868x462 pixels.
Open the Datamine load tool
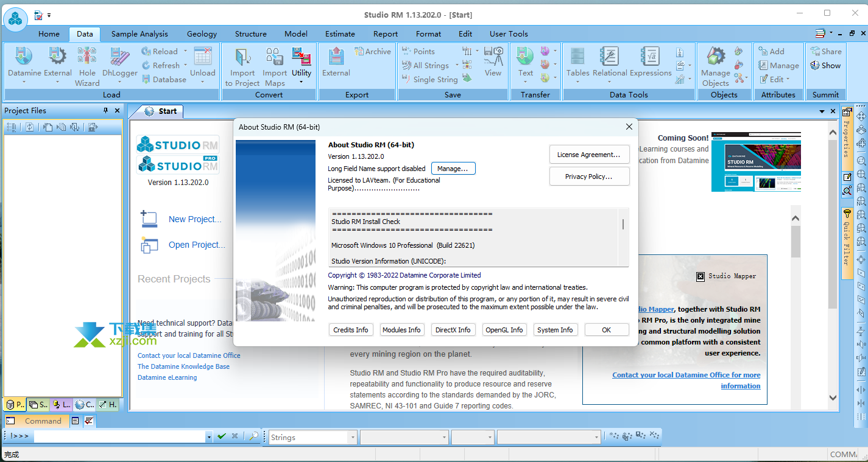[x=24, y=64]
